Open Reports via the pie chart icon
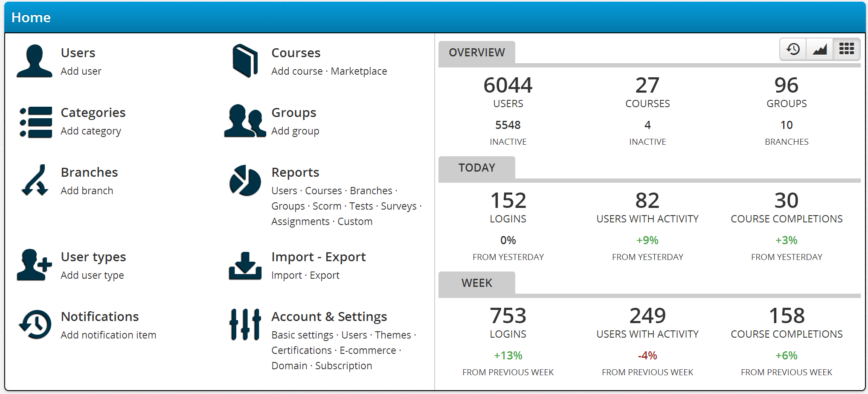868x394 pixels. pos(244,181)
